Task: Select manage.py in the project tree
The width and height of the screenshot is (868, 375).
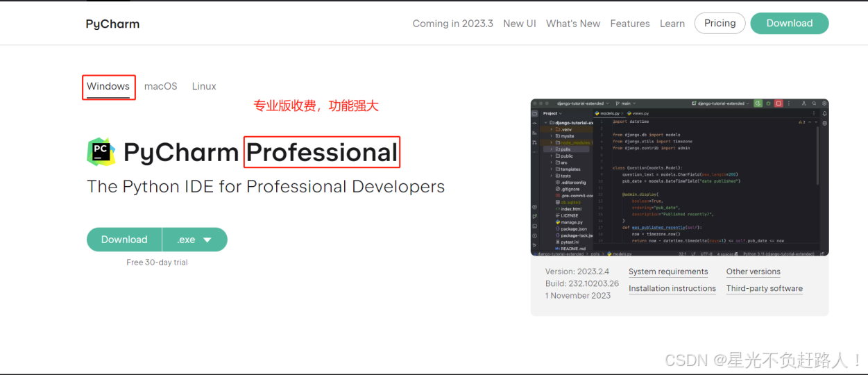Action: (x=569, y=222)
